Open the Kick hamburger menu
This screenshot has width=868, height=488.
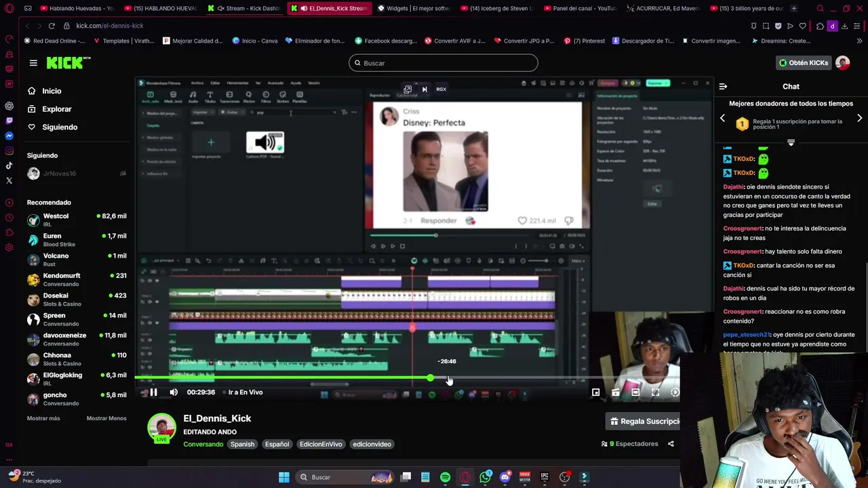pyautogui.click(x=33, y=63)
